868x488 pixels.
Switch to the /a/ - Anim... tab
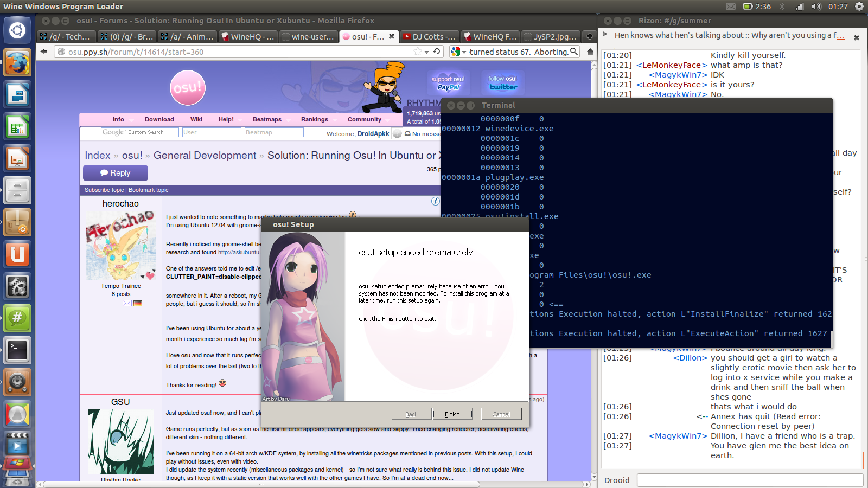click(x=188, y=36)
